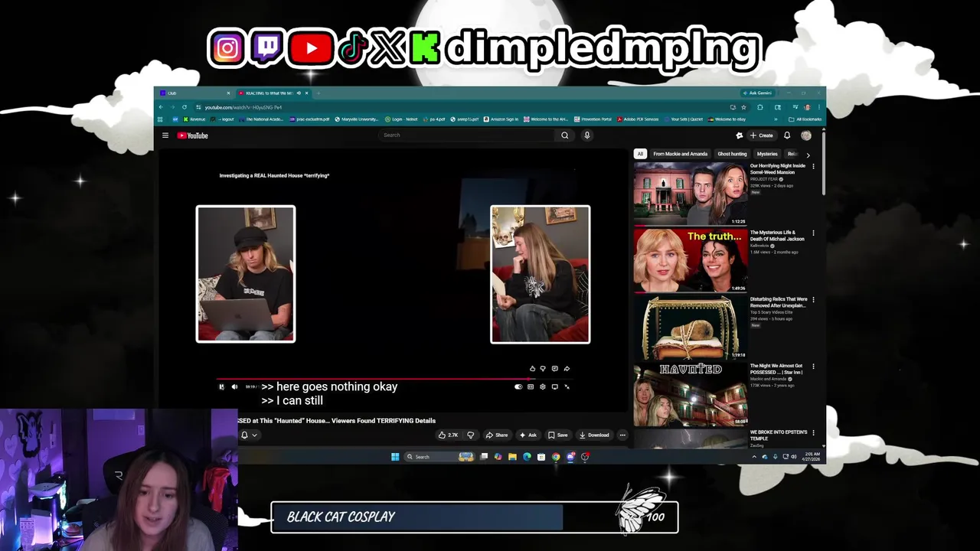Screen dimensions: 980x551
Task: Reload the page with the refresh icon
Action: point(185,107)
